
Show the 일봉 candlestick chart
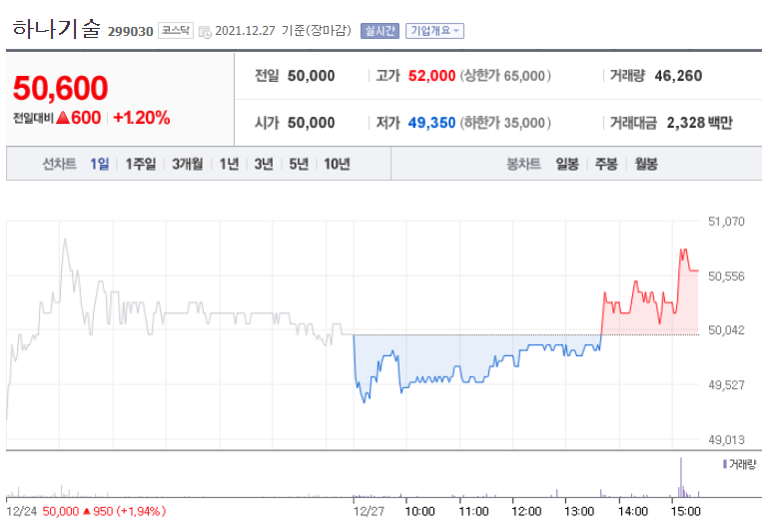point(567,165)
